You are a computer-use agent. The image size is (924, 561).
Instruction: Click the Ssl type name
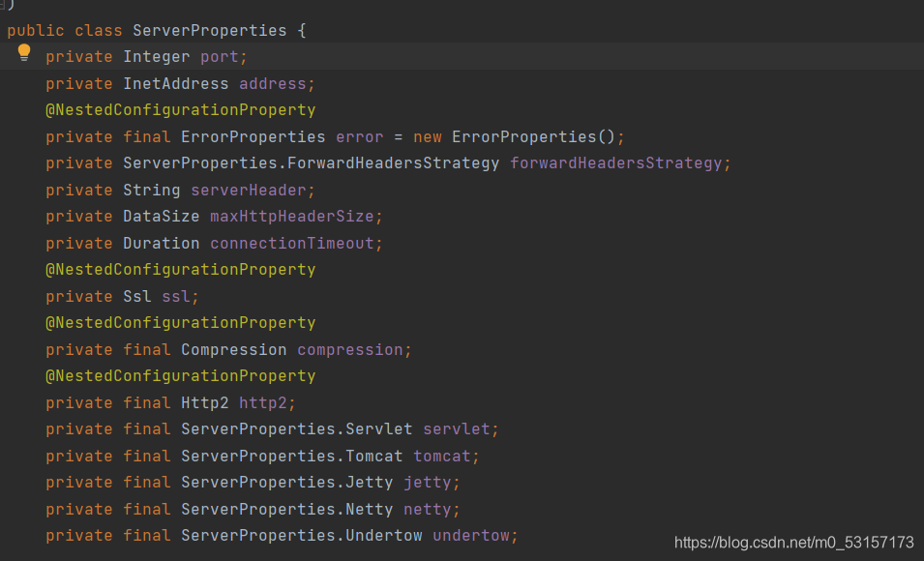[136, 296]
